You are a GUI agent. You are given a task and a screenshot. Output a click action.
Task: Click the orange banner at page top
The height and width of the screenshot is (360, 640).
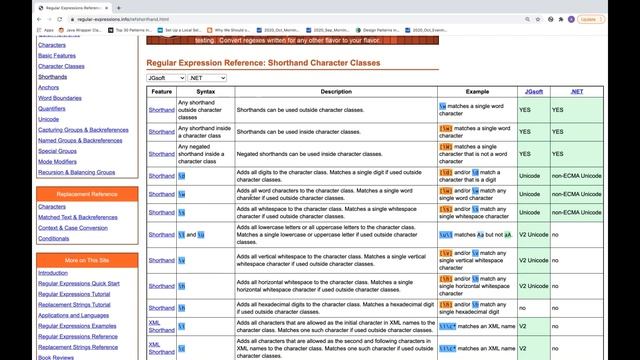293,40
